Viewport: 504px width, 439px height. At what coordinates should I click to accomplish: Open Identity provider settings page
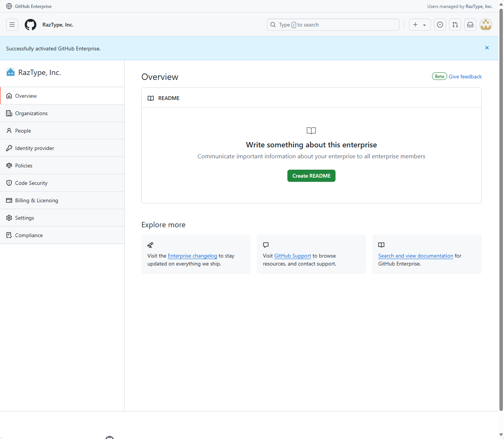[x=34, y=148]
